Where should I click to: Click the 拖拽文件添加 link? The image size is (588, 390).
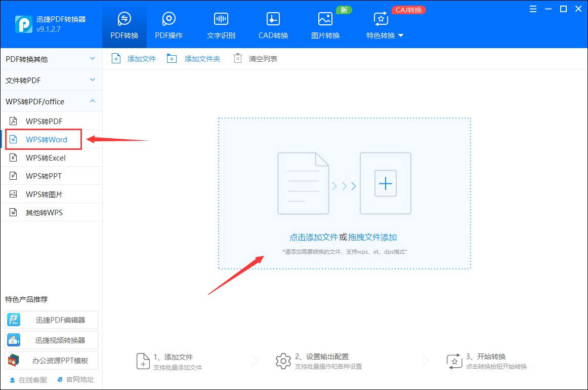click(x=372, y=237)
